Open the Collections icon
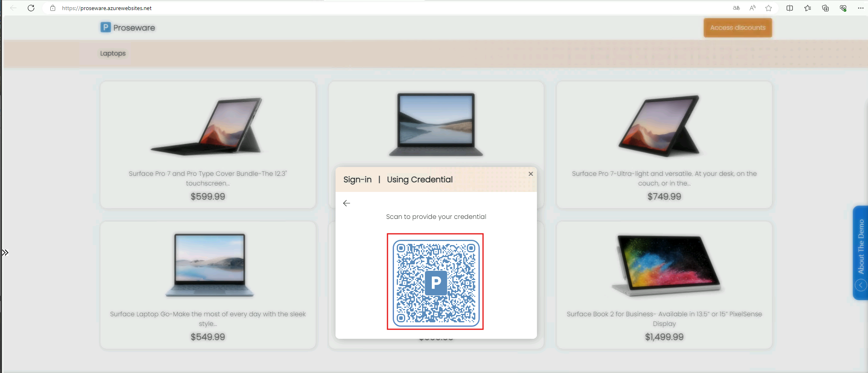The width and height of the screenshot is (868, 373). pyautogui.click(x=825, y=8)
